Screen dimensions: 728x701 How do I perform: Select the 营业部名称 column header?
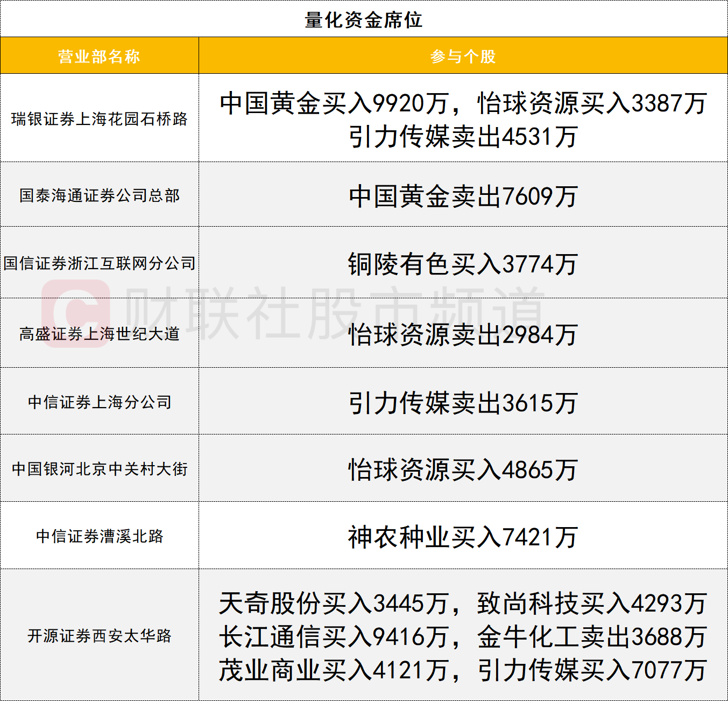pos(99,56)
